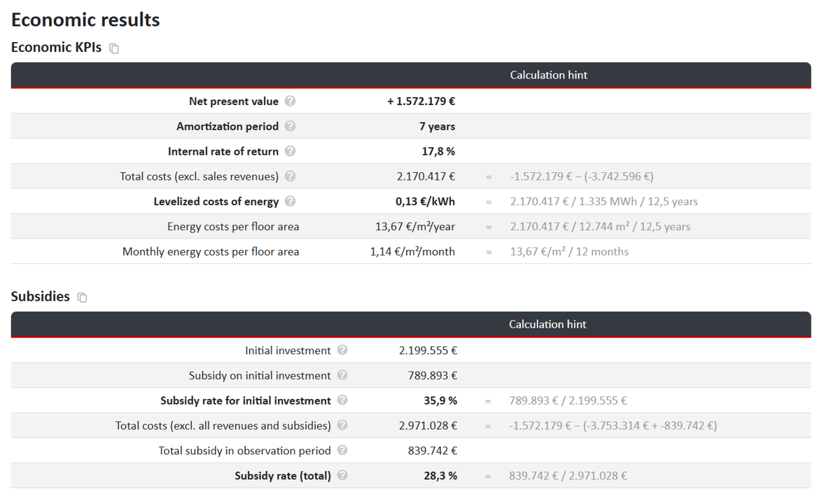This screenshot has height=504, width=824.
Task: Click Subsidy rate for initial investment label
Action: tap(246, 400)
